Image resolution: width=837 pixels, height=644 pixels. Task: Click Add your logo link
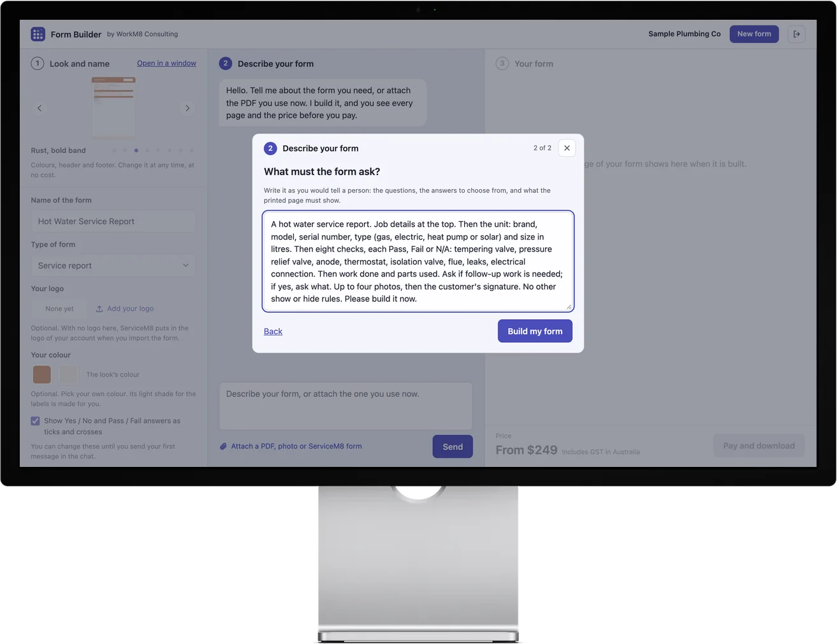point(130,309)
